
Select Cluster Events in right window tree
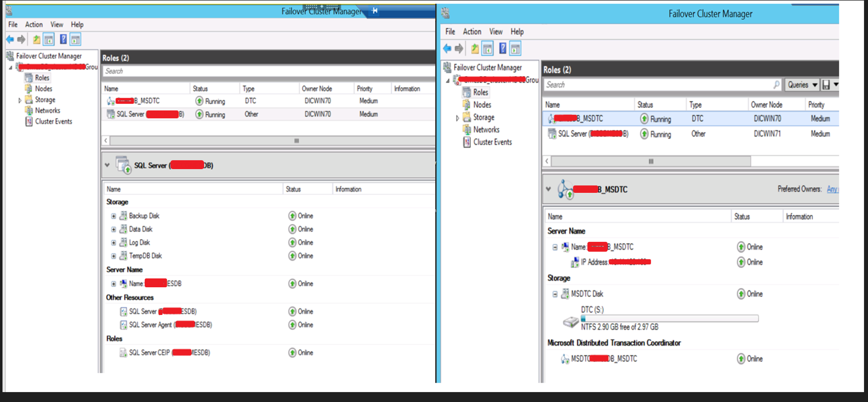[493, 142]
